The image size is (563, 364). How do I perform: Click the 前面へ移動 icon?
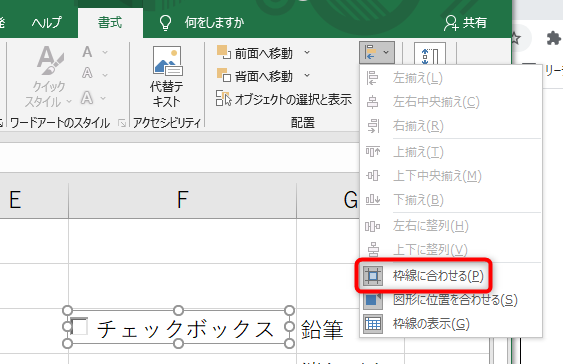click(224, 52)
